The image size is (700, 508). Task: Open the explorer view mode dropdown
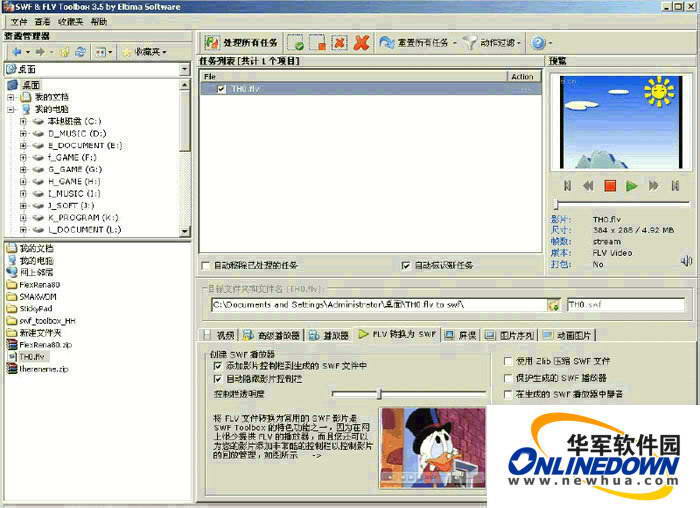pyautogui.click(x=104, y=52)
